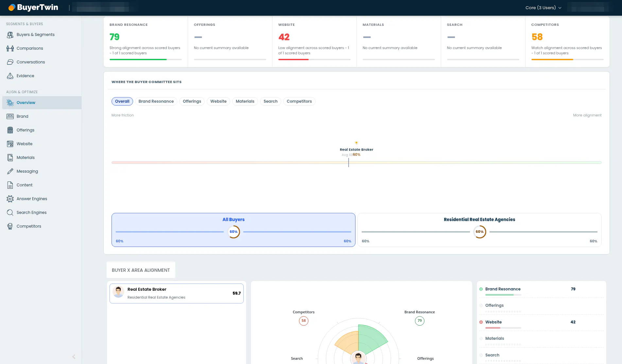Open Buyer X Area Alignment tab

[141, 270]
